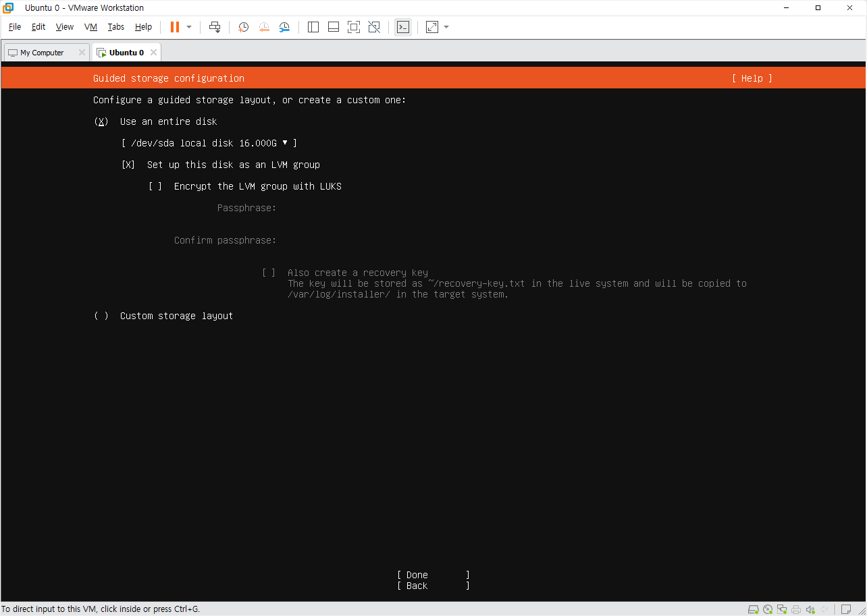Select the 'Use an entire disk' radio option
The image size is (867, 616).
coord(101,121)
